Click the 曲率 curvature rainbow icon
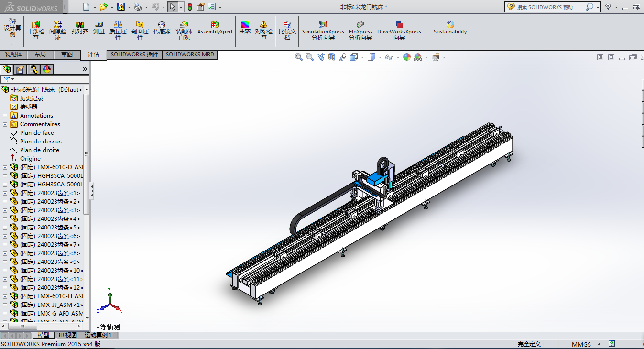Image resolution: width=644 pixels, height=349 pixels. (x=245, y=28)
